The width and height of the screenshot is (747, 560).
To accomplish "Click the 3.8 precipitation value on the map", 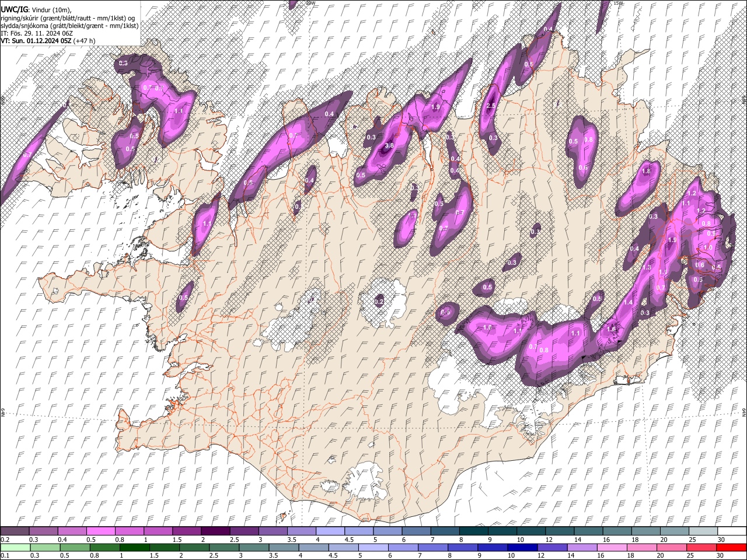I will [x=389, y=145].
